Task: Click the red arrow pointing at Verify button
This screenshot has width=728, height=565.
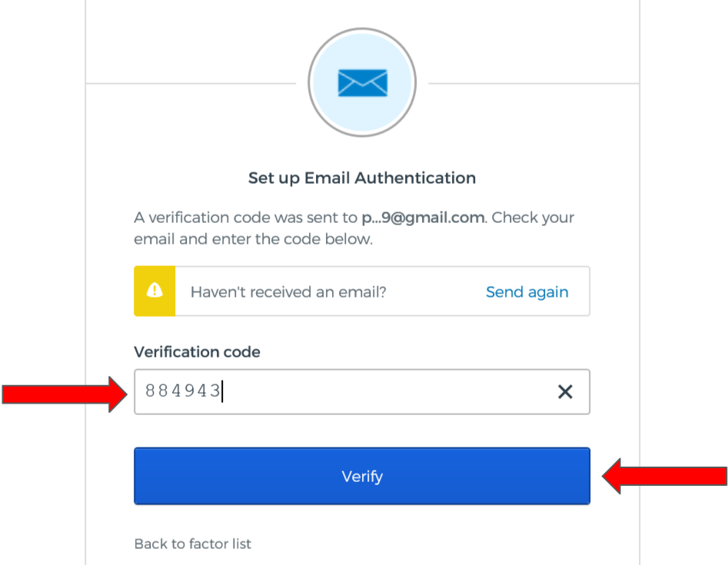Action: point(664,477)
